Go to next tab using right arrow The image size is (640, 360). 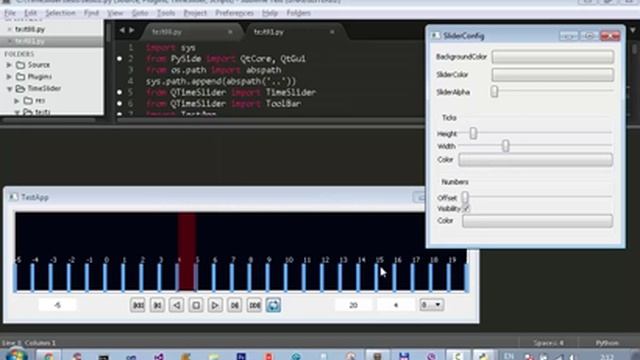(x=131, y=31)
